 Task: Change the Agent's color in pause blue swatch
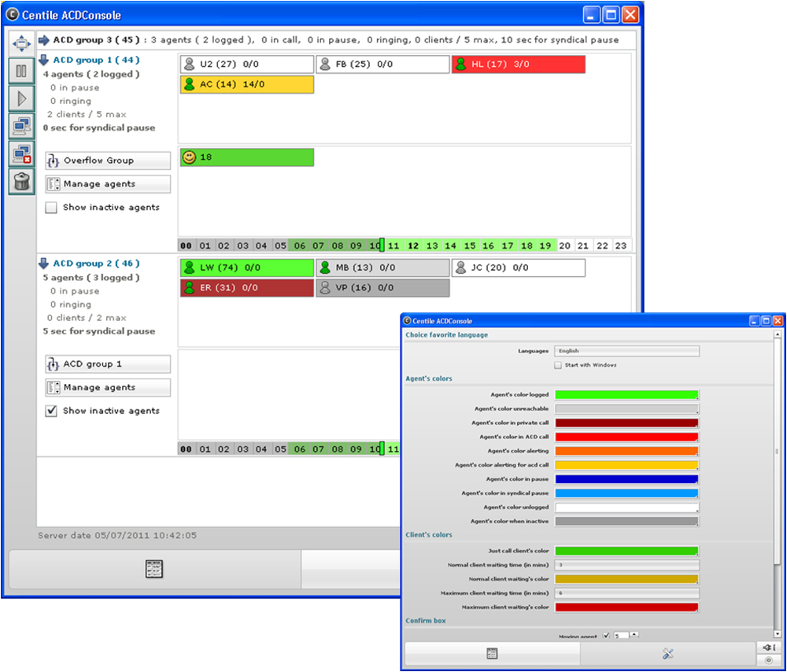[x=626, y=478]
